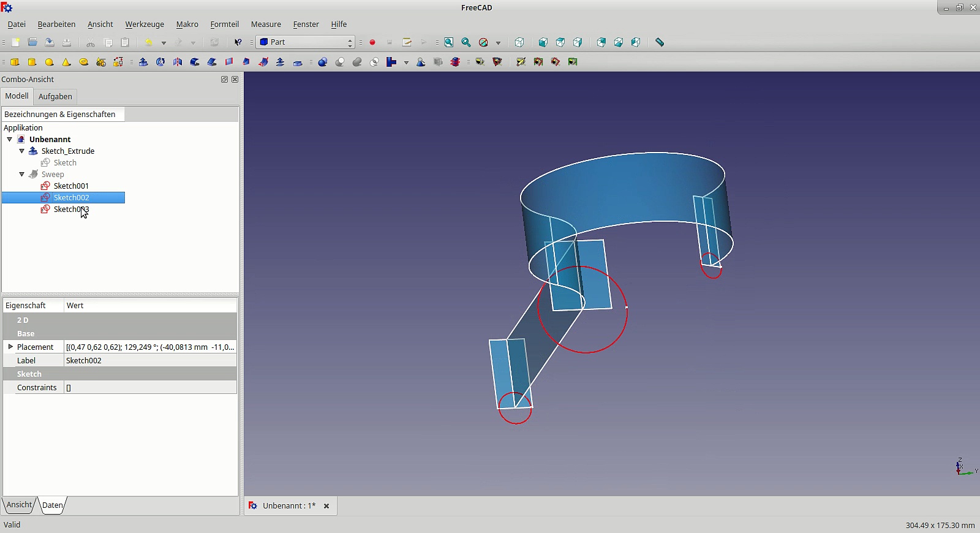Click the Fit all view icon

pos(449,42)
